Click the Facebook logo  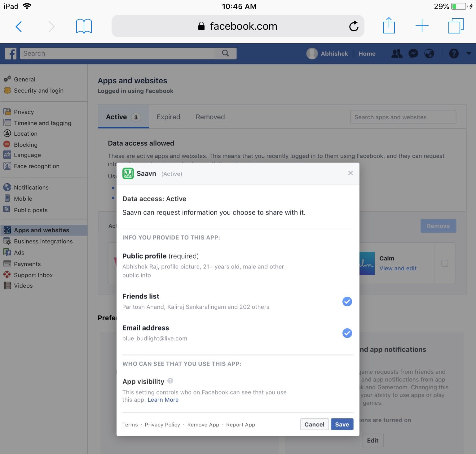pyautogui.click(x=11, y=53)
